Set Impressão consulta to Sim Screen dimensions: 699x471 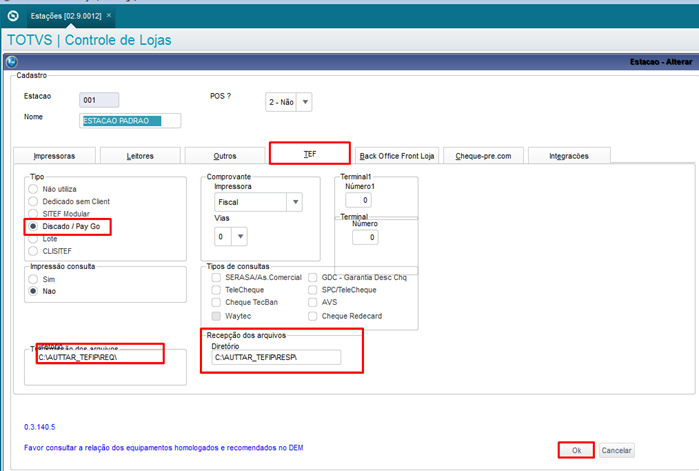[x=33, y=279]
